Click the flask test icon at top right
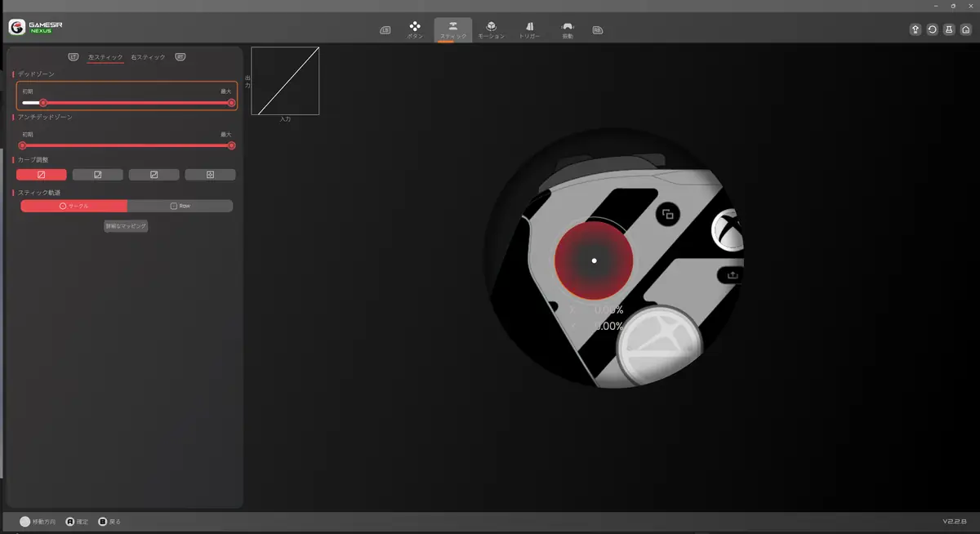 click(949, 29)
